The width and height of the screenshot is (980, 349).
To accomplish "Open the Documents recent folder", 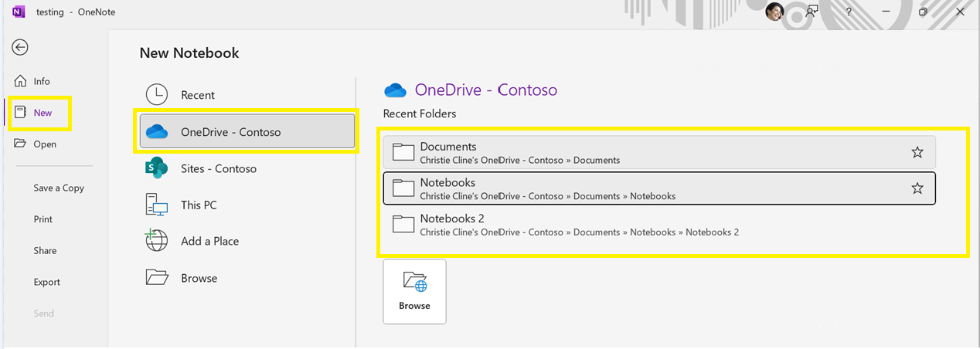I will click(659, 152).
